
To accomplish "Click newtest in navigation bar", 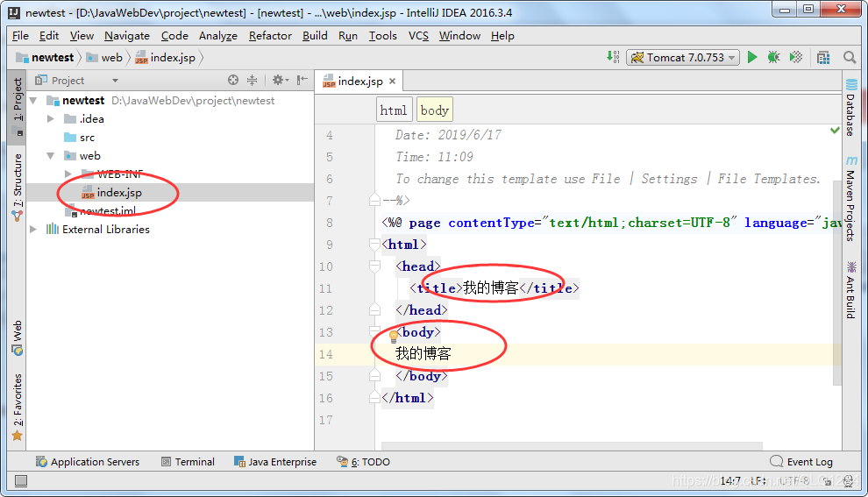I will pyautogui.click(x=46, y=58).
